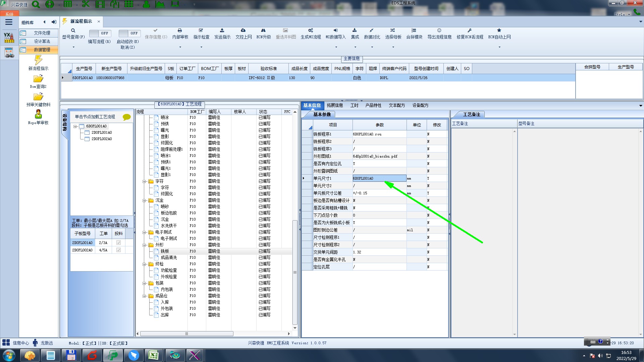
Task: Click the 内部审核 printer icon
Action: point(180,31)
